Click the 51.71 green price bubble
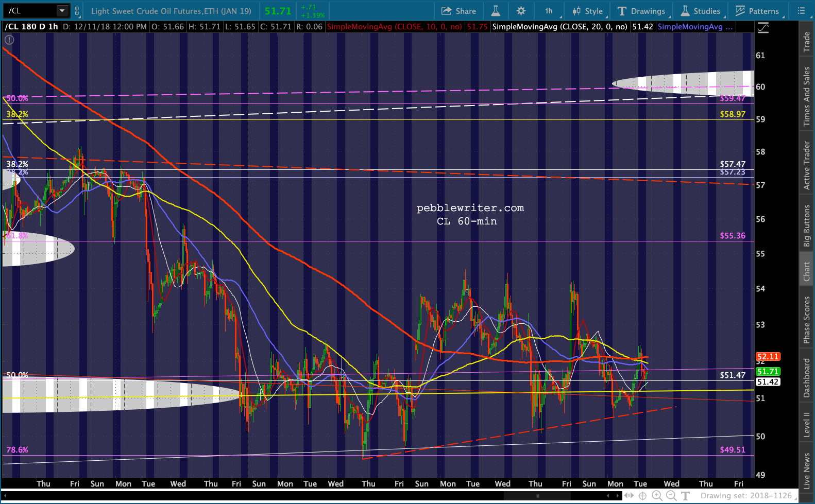 coord(768,372)
